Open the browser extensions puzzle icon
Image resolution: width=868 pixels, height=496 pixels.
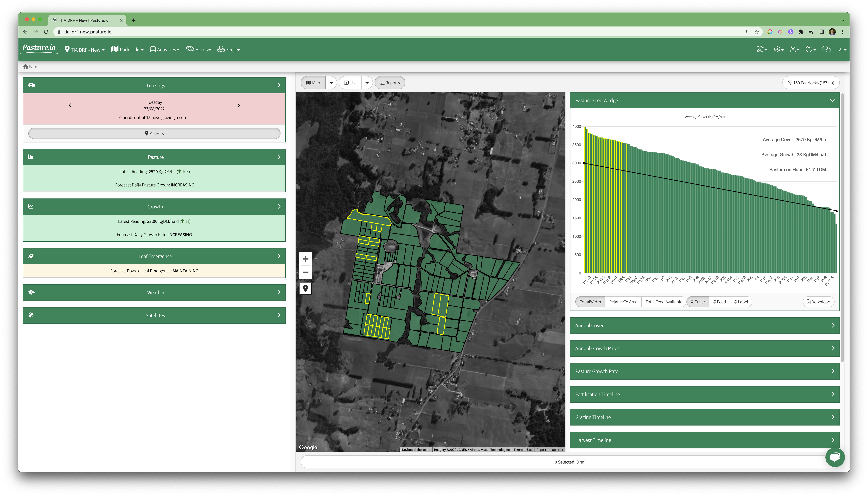click(x=801, y=32)
